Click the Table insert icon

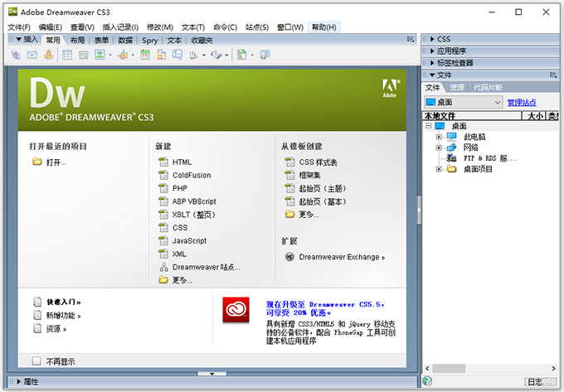coord(67,55)
